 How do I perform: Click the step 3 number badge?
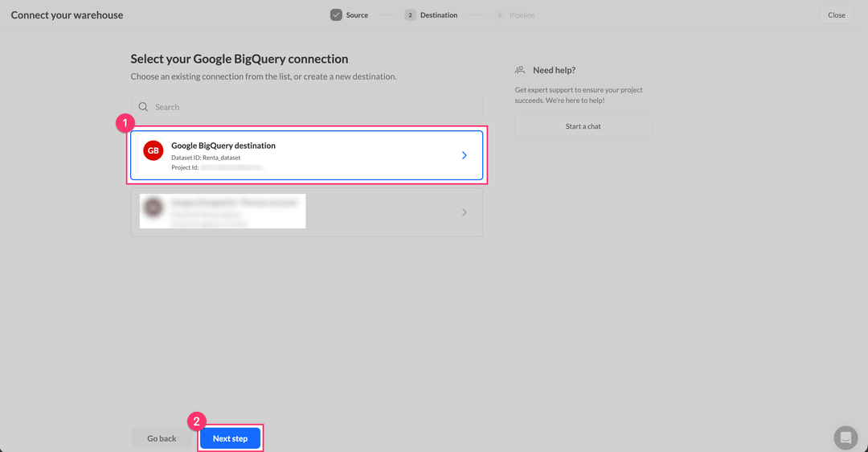coord(499,15)
